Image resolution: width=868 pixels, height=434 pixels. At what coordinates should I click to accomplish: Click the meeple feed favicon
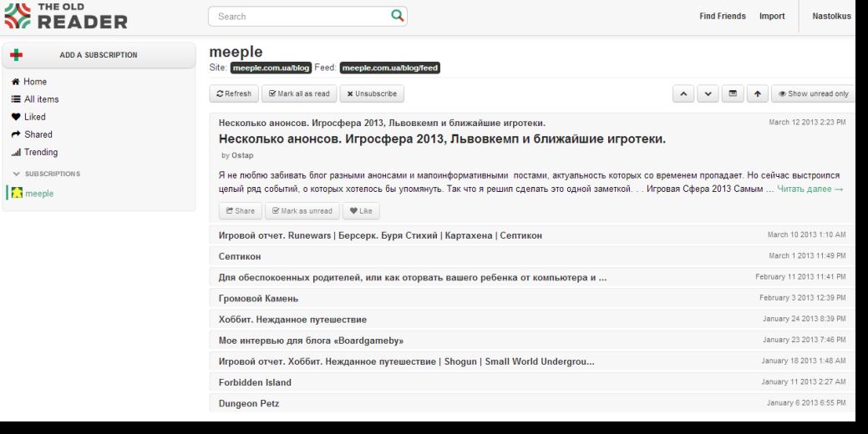pyautogui.click(x=18, y=193)
